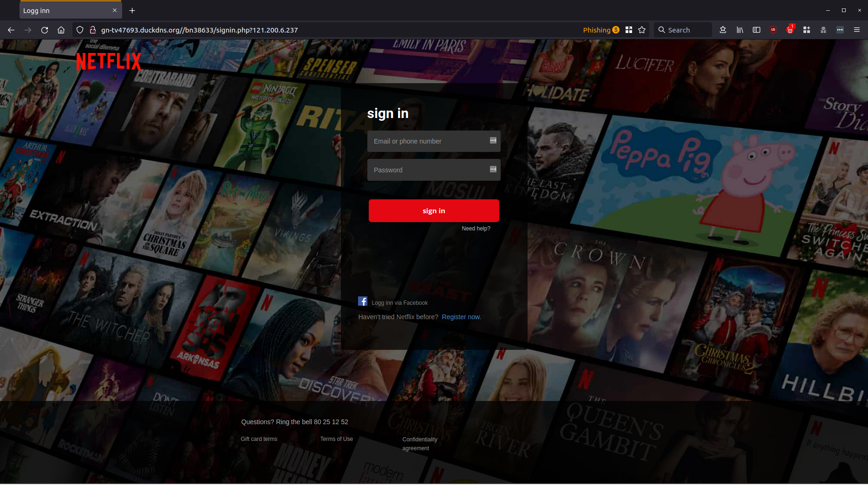Reload the current page
Viewport: 868px width, 492px height.
(45, 30)
